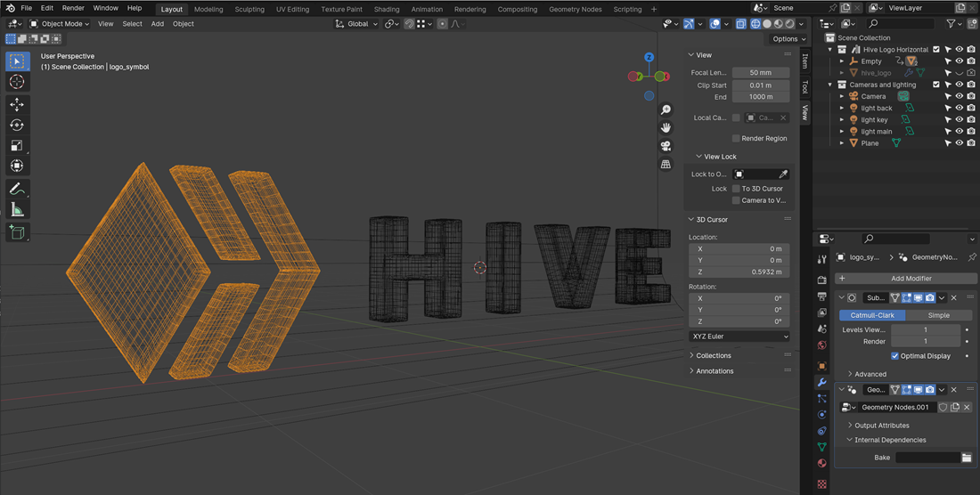The image size is (980, 495).
Task: Select the Catmull-Clark subdivision button
Action: point(872,315)
